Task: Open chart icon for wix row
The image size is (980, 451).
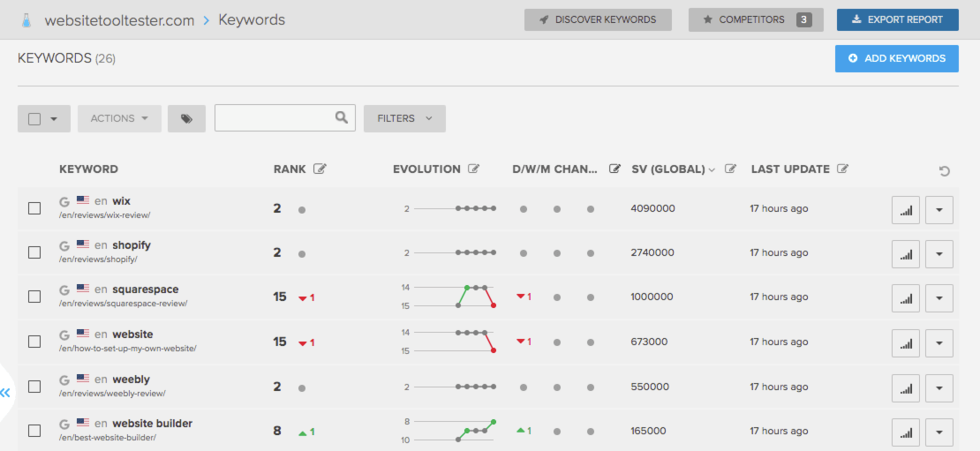Action: [906, 209]
